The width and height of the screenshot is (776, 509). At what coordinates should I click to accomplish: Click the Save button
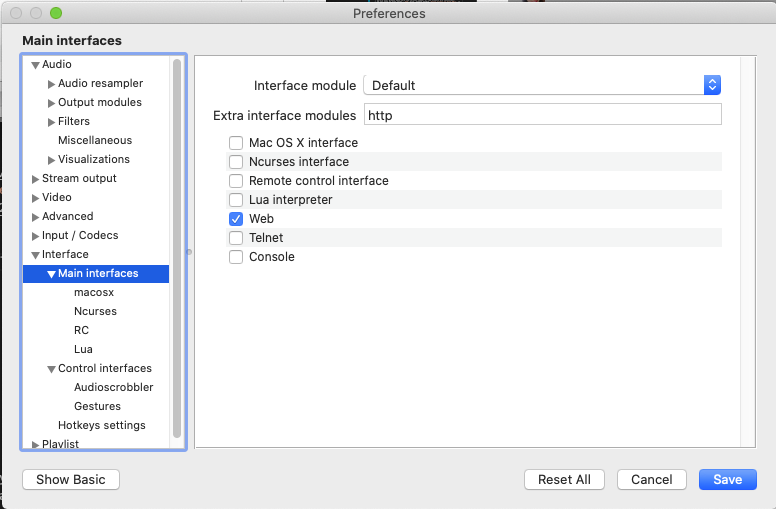(728, 479)
